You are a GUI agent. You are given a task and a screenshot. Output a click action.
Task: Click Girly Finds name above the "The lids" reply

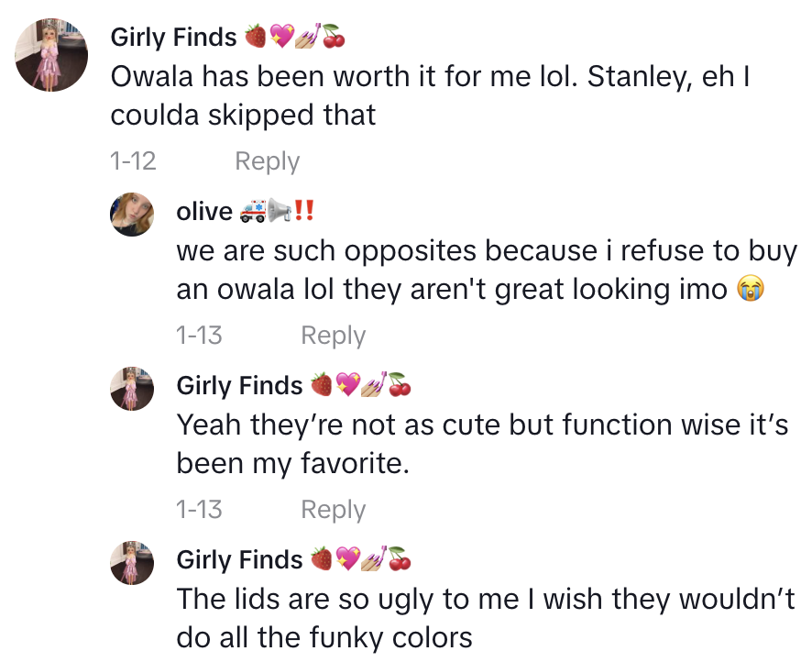tap(239, 560)
